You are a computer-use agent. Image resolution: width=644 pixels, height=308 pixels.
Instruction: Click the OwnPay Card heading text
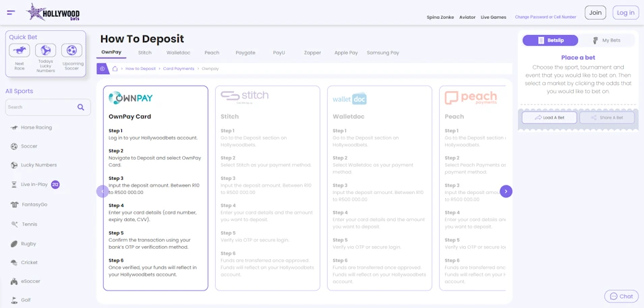pyautogui.click(x=129, y=117)
